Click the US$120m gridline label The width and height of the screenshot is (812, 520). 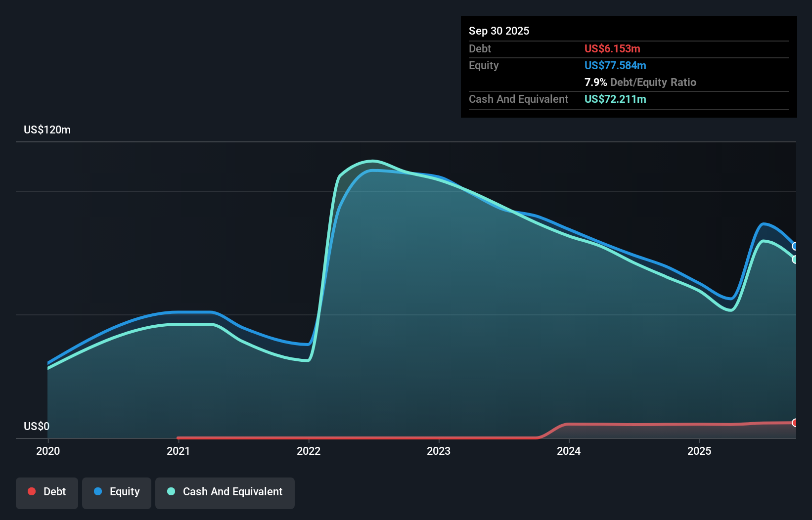click(47, 130)
